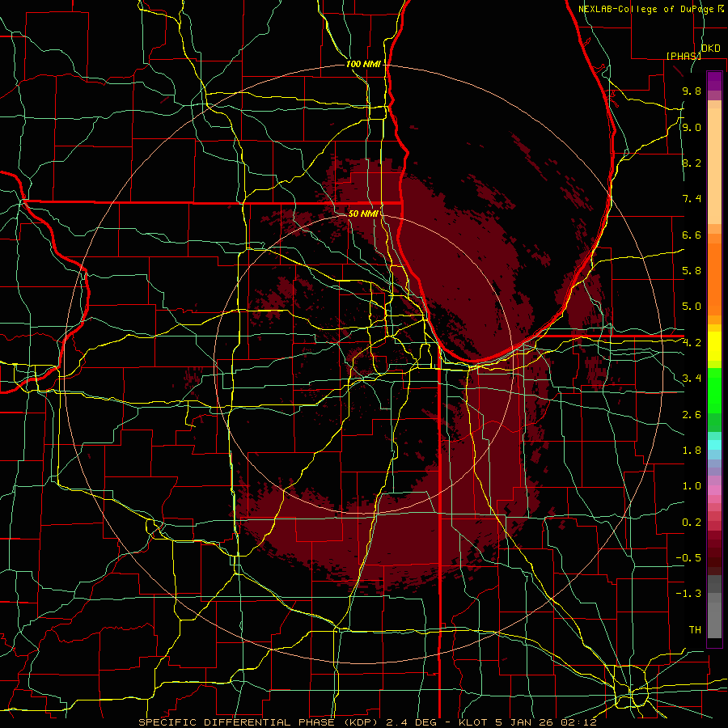This screenshot has height=728, width=728.
Task: Click the 9.8 value on the scale
Action: coord(692,91)
